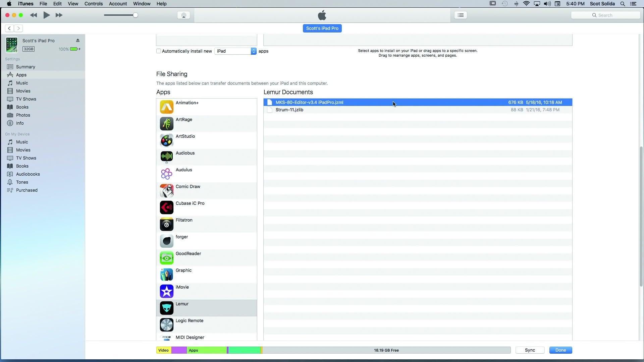
Task: Choose the Cubase iC Pro icon
Action: (x=166, y=207)
